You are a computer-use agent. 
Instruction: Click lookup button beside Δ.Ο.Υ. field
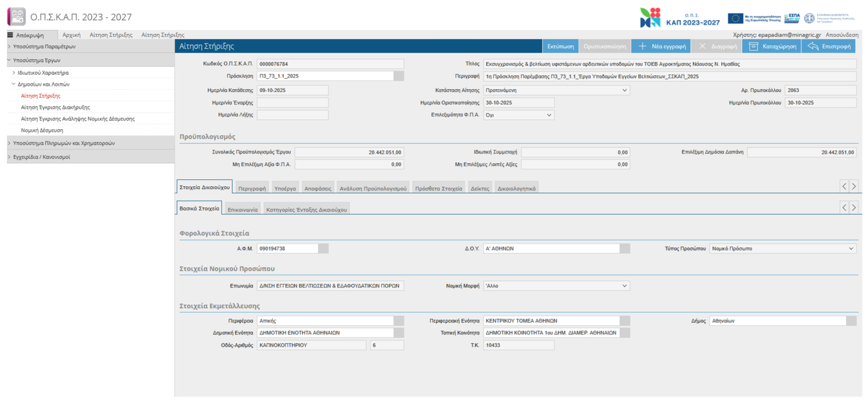pos(625,248)
